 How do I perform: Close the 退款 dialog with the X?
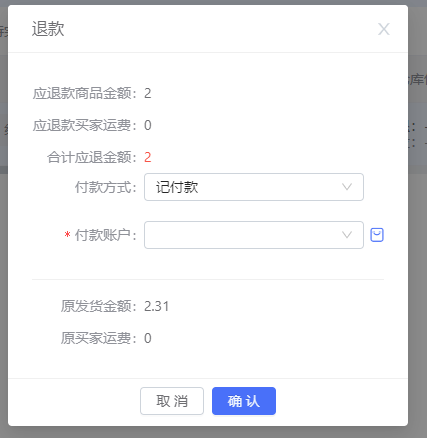pyautogui.click(x=384, y=29)
